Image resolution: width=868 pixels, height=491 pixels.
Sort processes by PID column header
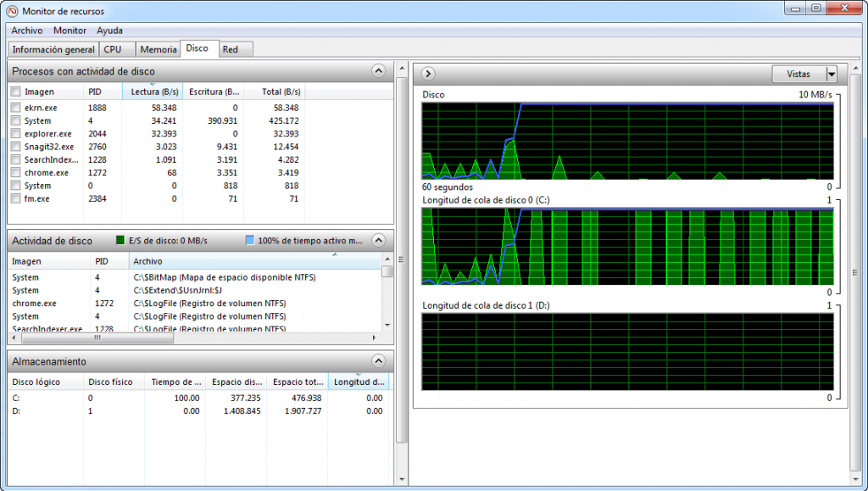pyautogui.click(x=103, y=92)
